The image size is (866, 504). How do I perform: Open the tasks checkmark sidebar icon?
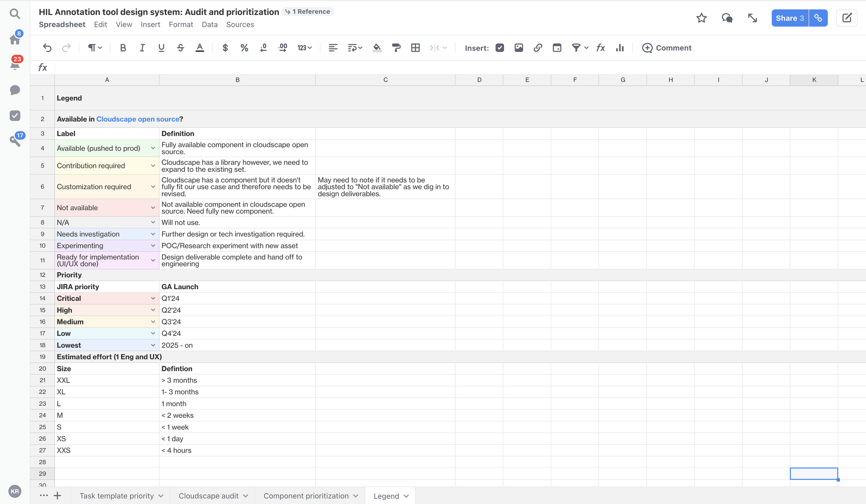tap(15, 116)
